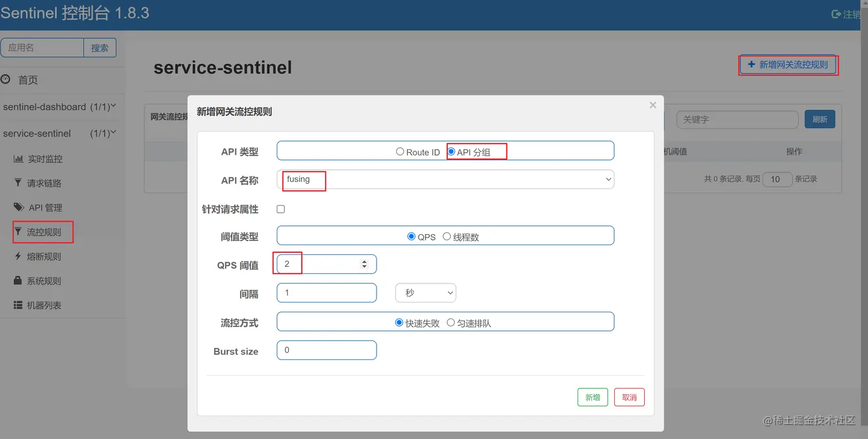This screenshot has width=868, height=439.
Task: Focus the Burst size input field
Action: point(327,350)
